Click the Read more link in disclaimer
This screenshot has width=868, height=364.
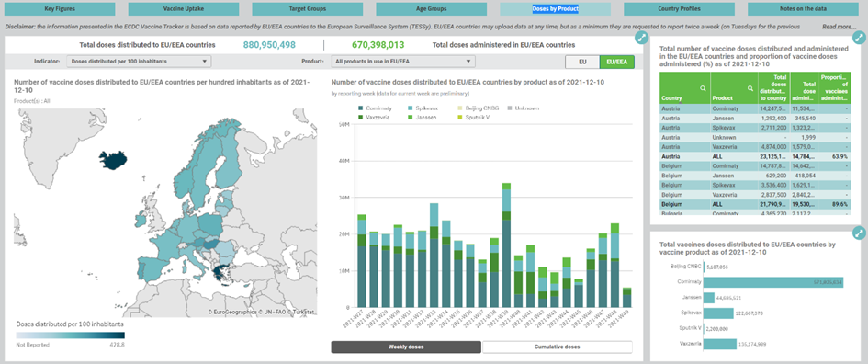coord(840,27)
